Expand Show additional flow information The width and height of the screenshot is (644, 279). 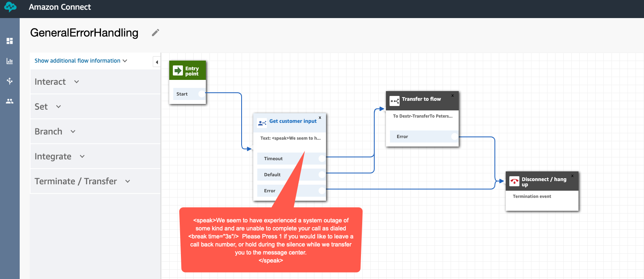pos(81,61)
